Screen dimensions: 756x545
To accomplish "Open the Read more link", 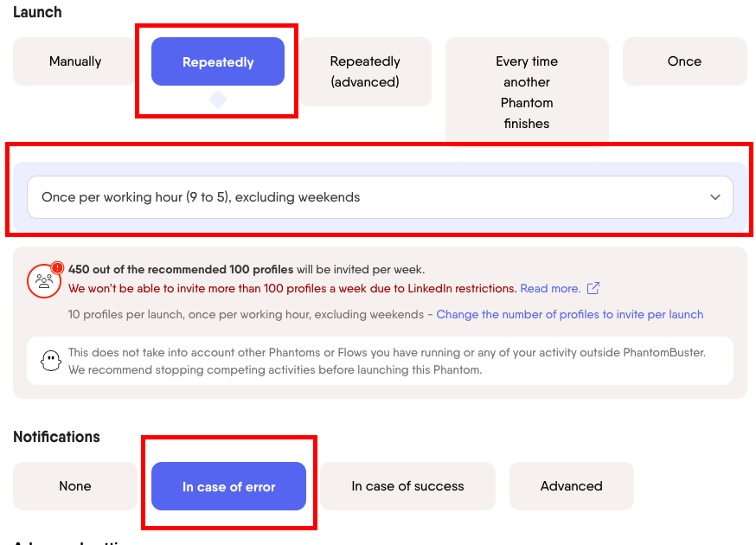I will pos(550,288).
